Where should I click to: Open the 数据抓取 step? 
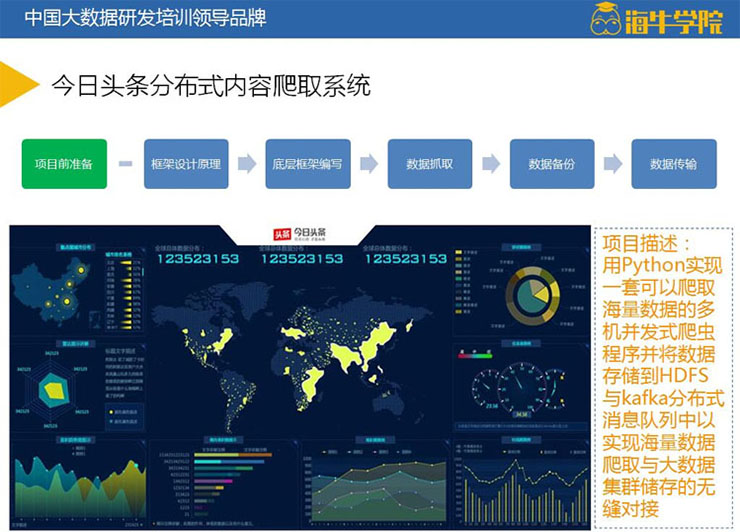430,164
